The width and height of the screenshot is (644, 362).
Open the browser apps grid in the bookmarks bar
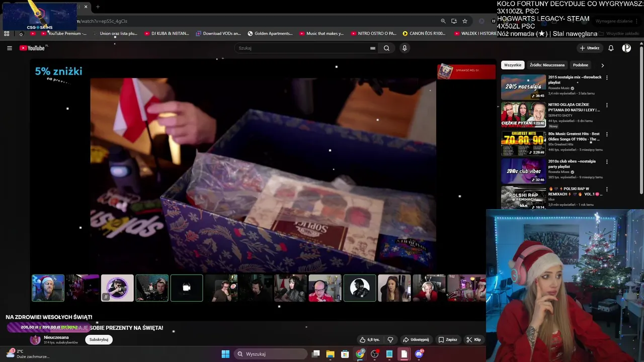7,34
